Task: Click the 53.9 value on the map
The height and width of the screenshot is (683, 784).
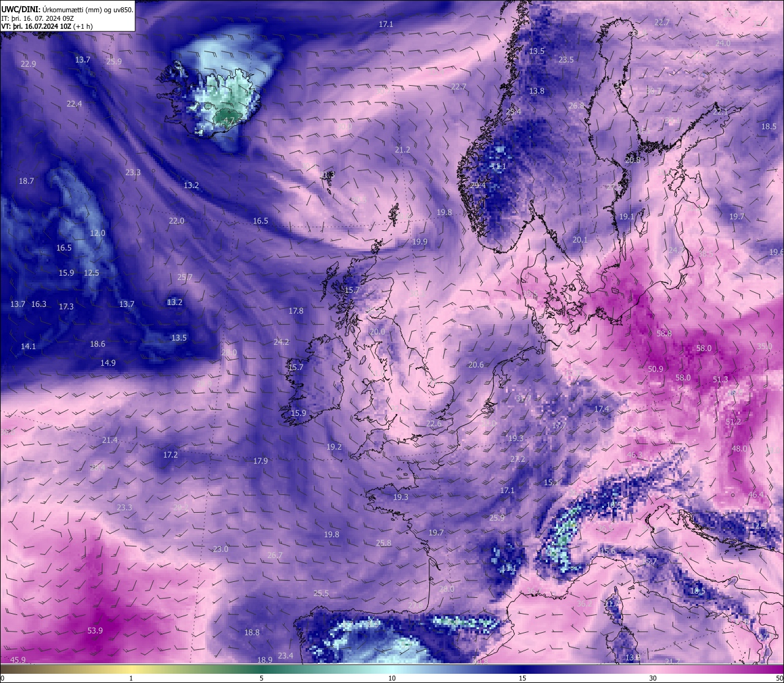Action: coord(95,630)
